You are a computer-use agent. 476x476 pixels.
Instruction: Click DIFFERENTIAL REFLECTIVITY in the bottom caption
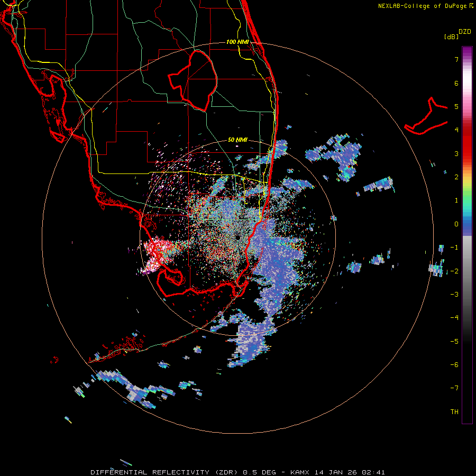pos(150,472)
